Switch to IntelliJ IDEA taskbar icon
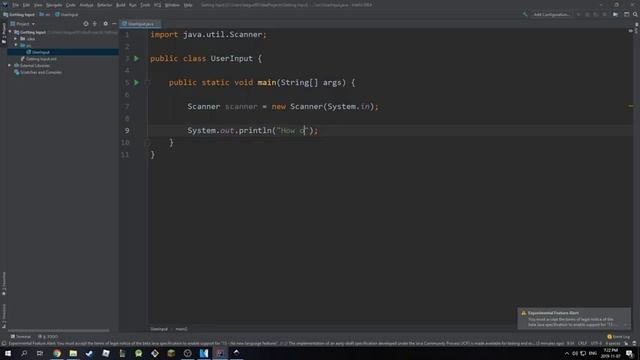The width and height of the screenshot is (640, 360). (x=220, y=353)
